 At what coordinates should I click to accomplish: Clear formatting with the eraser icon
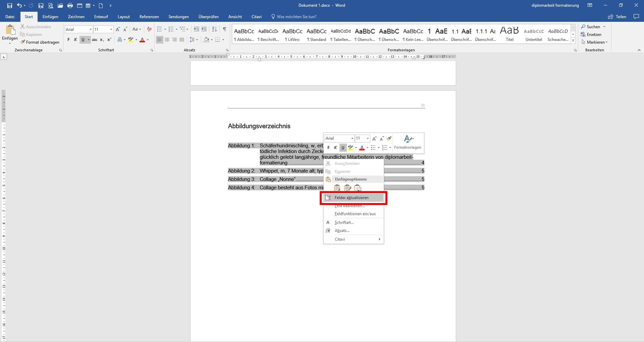pyautogui.click(x=149, y=29)
